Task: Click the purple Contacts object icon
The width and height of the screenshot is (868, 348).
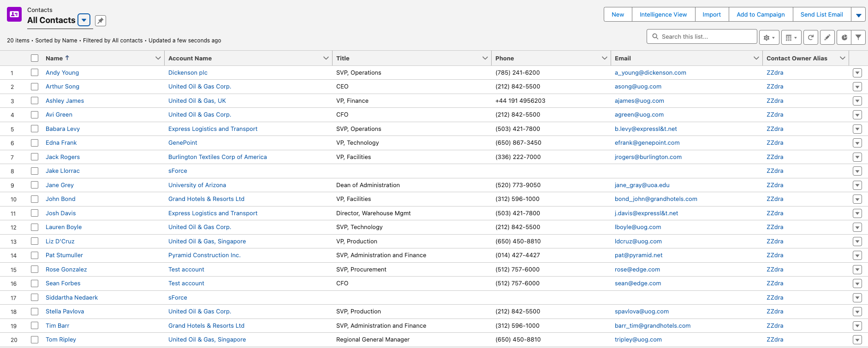Action: pyautogui.click(x=14, y=14)
